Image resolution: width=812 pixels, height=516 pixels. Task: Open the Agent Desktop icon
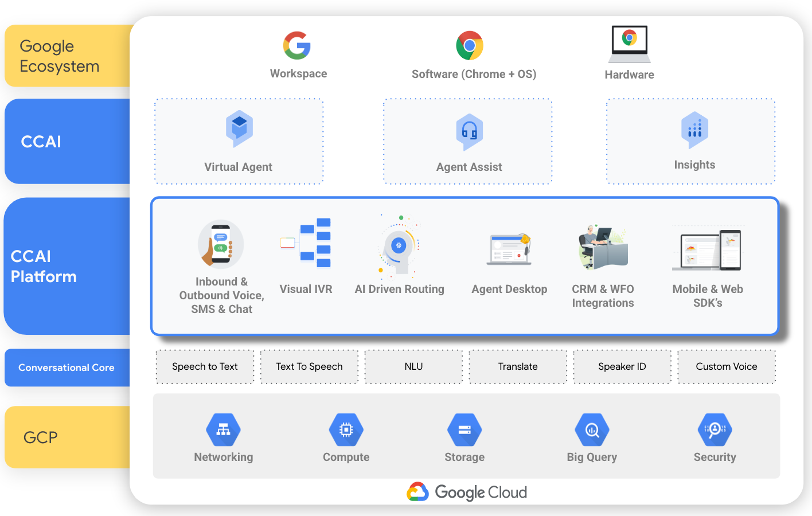[508, 248]
